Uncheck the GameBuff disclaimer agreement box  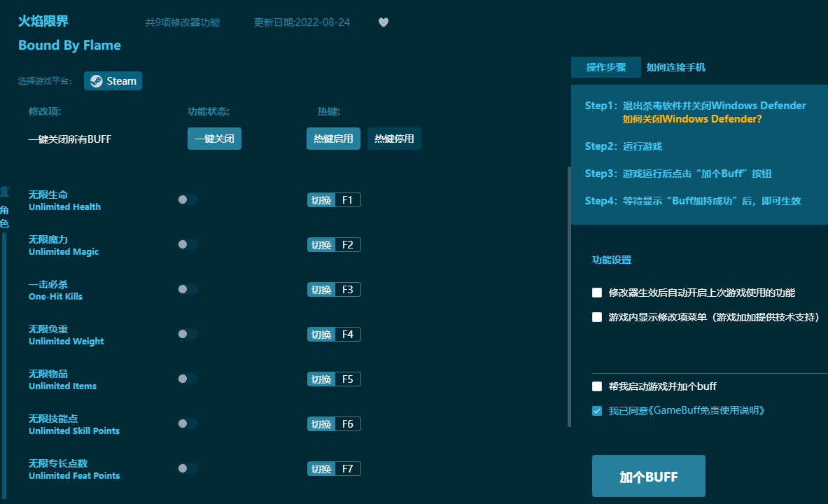(597, 410)
